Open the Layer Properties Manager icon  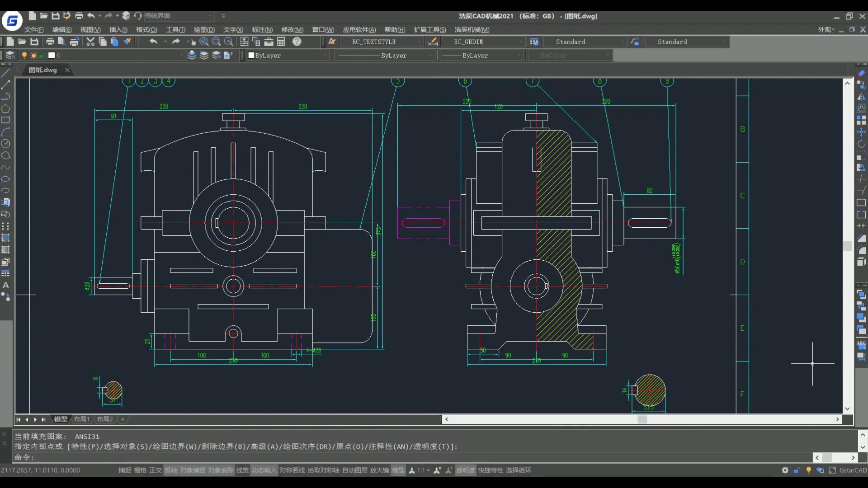click(x=10, y=55)
